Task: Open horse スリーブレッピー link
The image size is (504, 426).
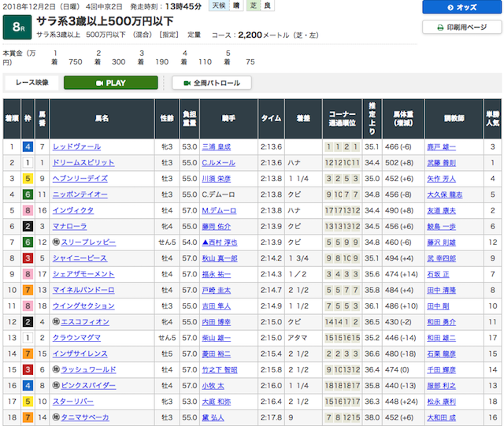Action: [88, 243]
